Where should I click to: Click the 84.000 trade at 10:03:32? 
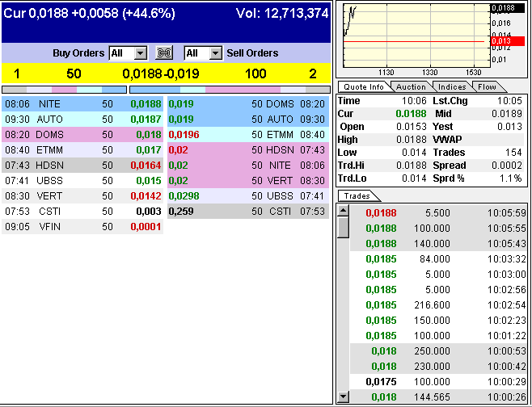pyautogui.click(x=439, y=259)
